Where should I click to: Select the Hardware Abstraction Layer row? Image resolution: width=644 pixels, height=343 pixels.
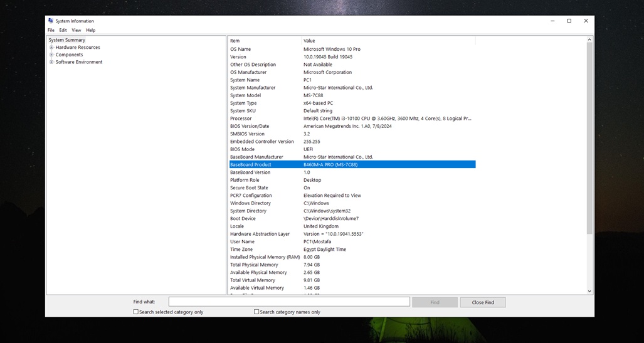(352, 234)
